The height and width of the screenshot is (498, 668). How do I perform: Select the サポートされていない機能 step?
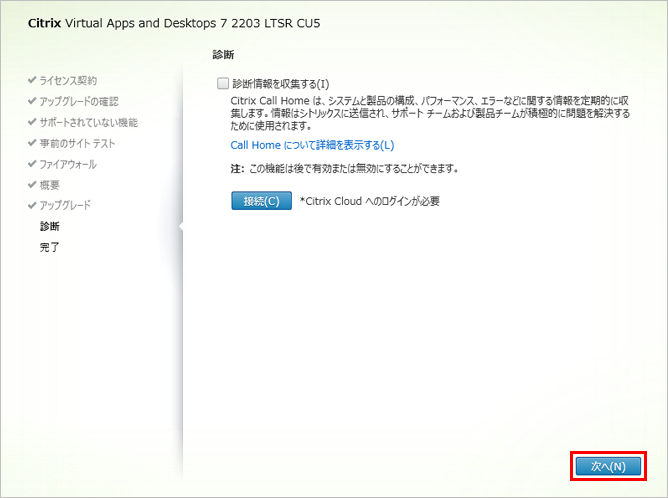click(89, 122)
